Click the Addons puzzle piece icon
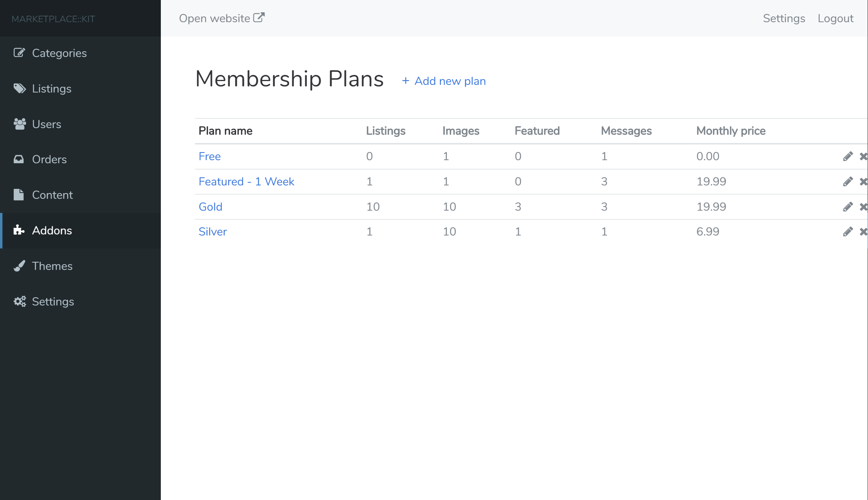 [x=19, y=230]
